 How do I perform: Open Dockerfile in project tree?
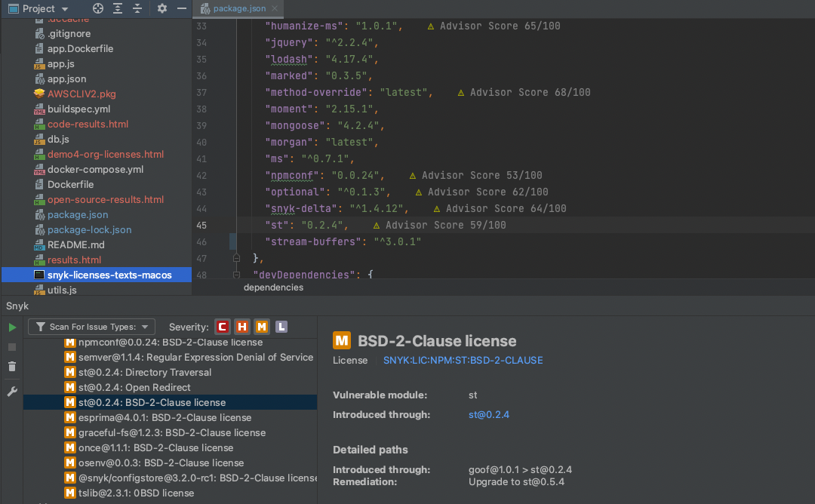click(70, 184)
